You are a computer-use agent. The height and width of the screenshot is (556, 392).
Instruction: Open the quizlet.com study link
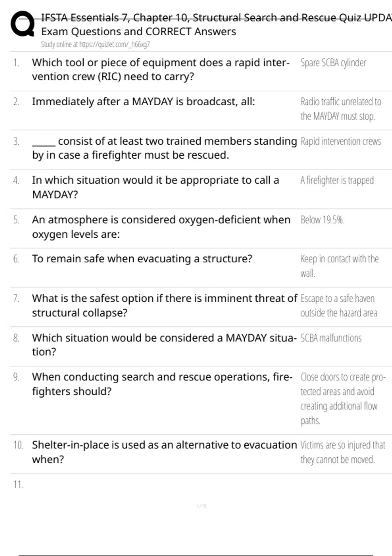pos(95,44)
